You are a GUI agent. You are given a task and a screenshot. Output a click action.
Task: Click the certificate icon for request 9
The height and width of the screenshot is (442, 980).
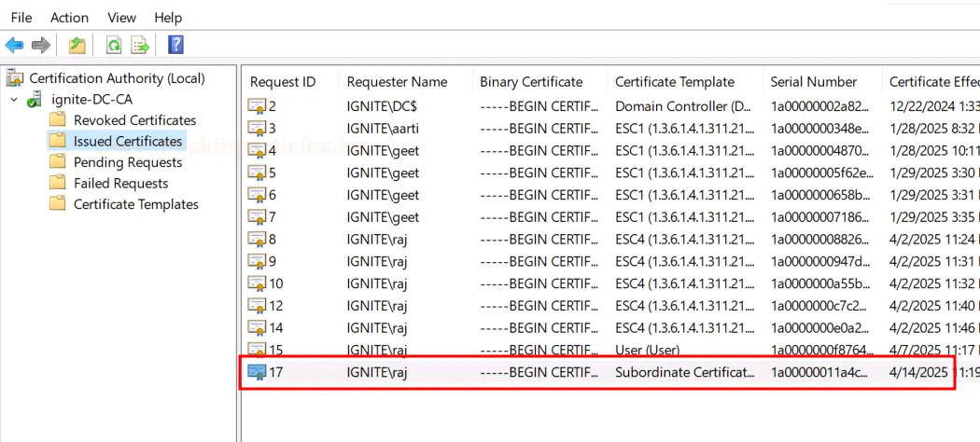click(x=257, y=262)
